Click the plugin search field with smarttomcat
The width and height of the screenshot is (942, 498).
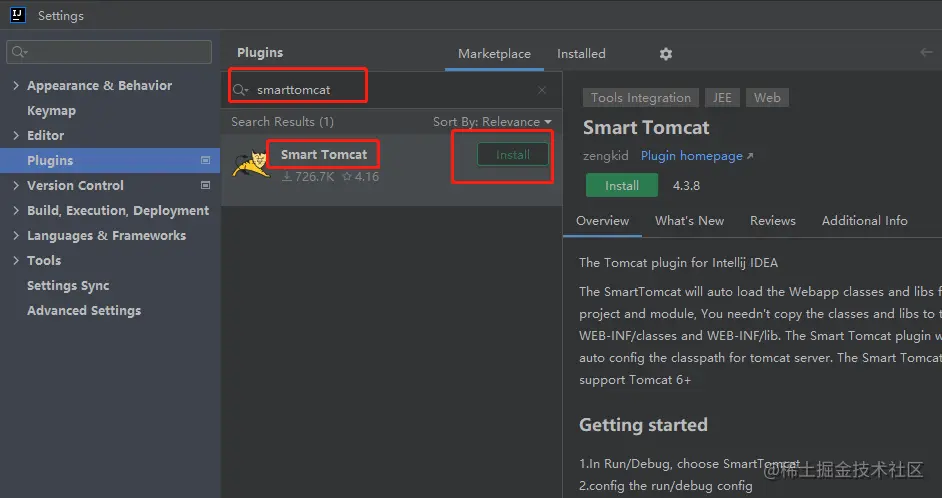390,90
